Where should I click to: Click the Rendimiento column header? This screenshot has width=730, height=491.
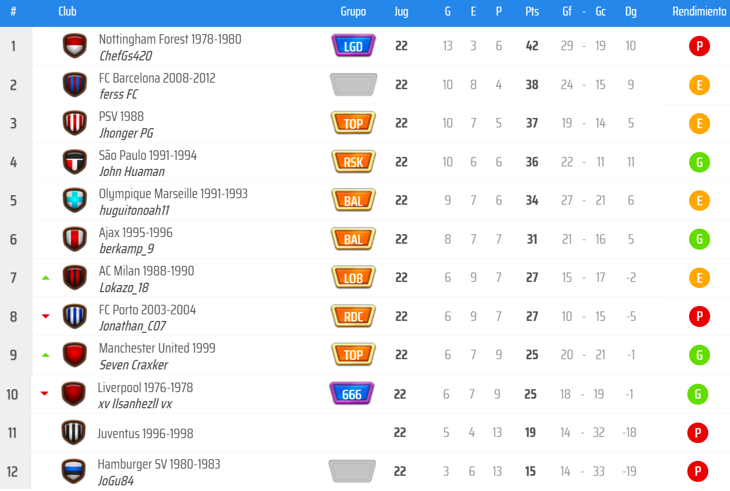point(699,12)
